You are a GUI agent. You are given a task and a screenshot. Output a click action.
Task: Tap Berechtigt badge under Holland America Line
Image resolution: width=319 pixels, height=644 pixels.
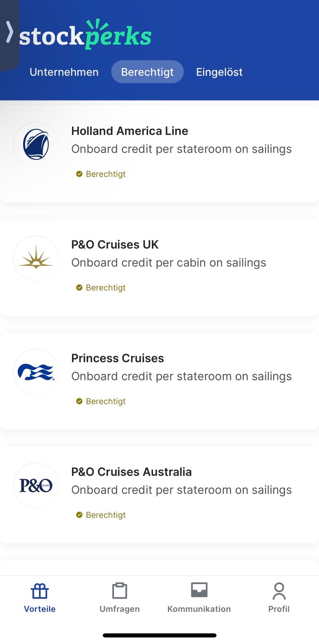tap(101, 174)
